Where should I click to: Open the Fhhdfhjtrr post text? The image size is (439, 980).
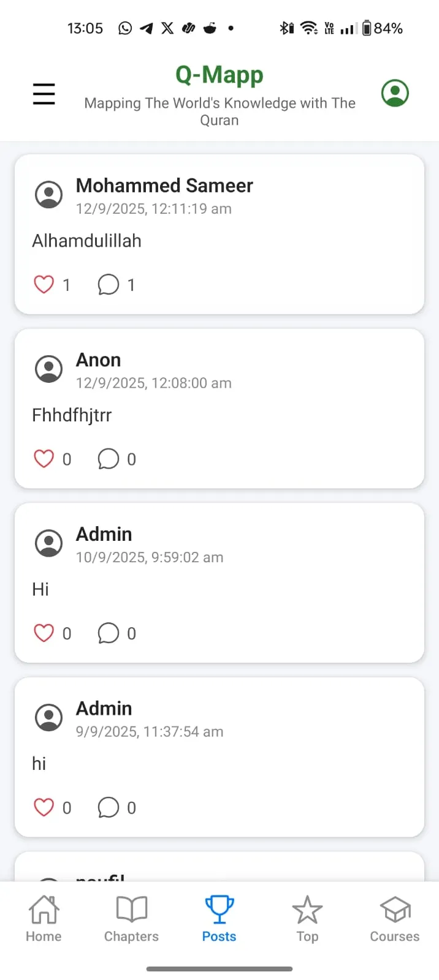point(72,415)
